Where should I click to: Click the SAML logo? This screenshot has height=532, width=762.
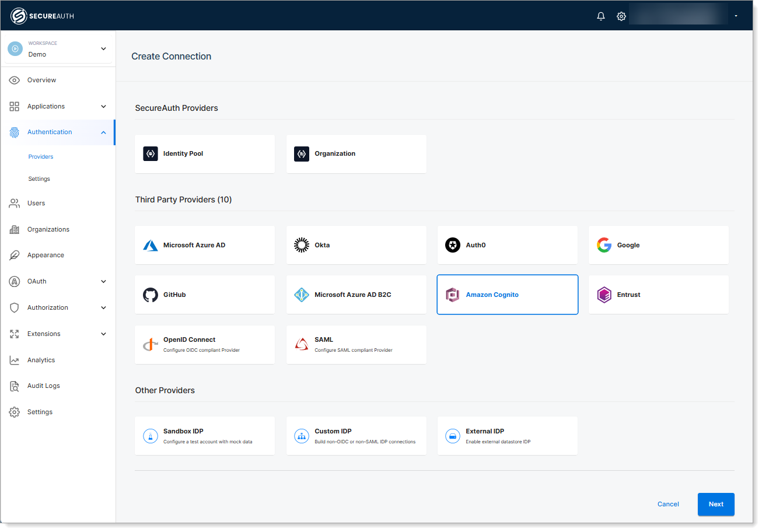[x=302, y=345]
